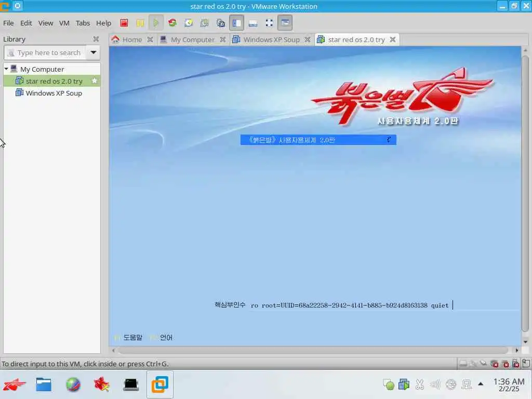The height and width of the screenshot is (399, 532).
Task: Open the terminal taskbar icon
Action: click(x=131, y=384)
